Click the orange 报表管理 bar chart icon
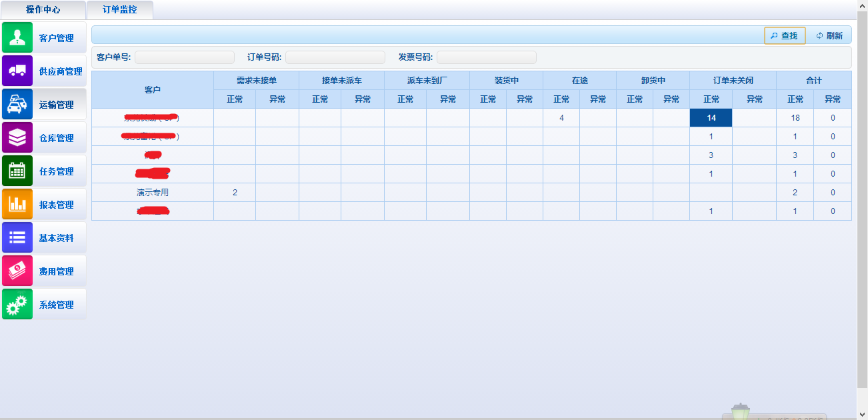This screenshot has width=868, height=420. coord(17,204)
